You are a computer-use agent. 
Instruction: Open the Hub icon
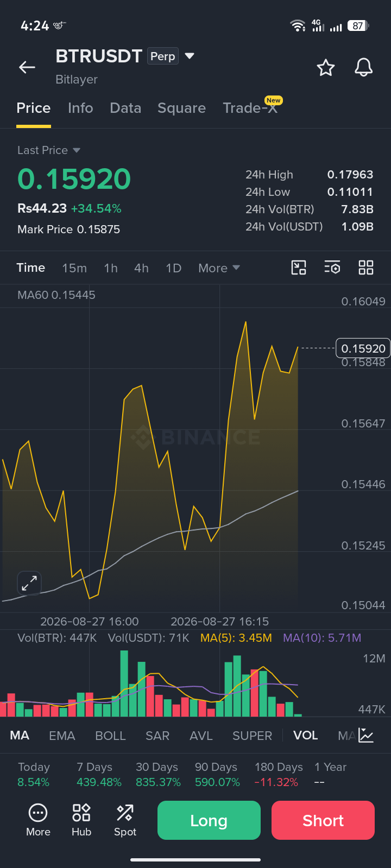click(x=81, y=820)
